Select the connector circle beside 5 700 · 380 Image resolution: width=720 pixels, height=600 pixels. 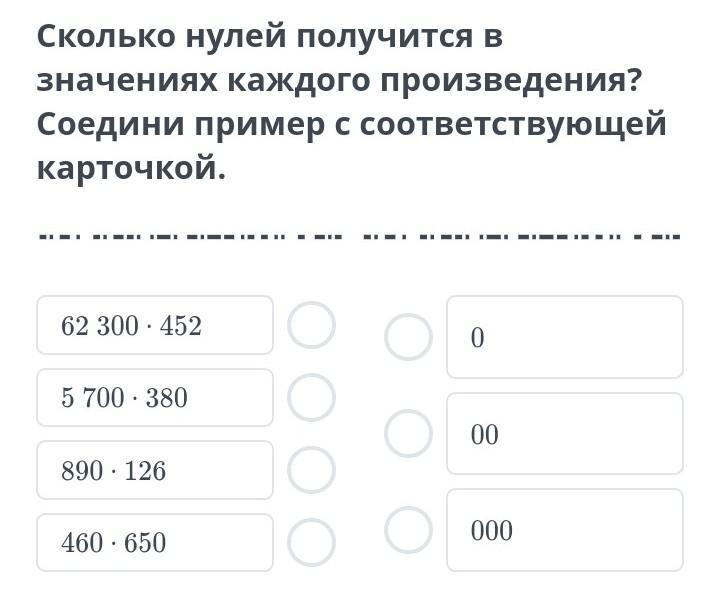click(x=311, y=398)
